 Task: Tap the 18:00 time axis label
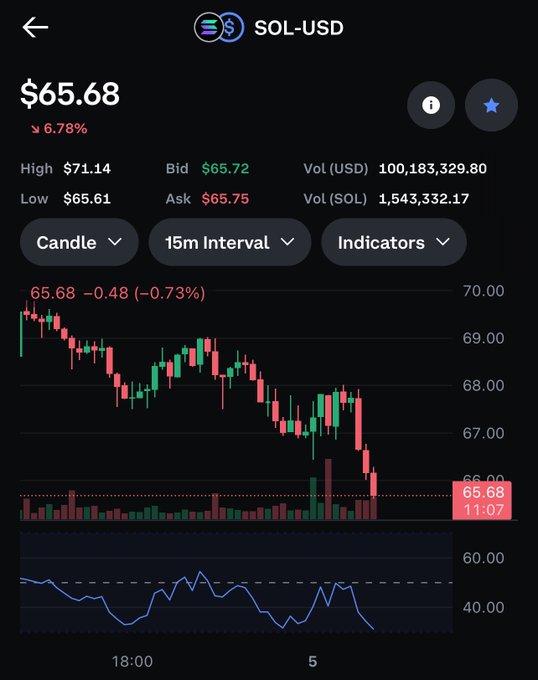132,661
